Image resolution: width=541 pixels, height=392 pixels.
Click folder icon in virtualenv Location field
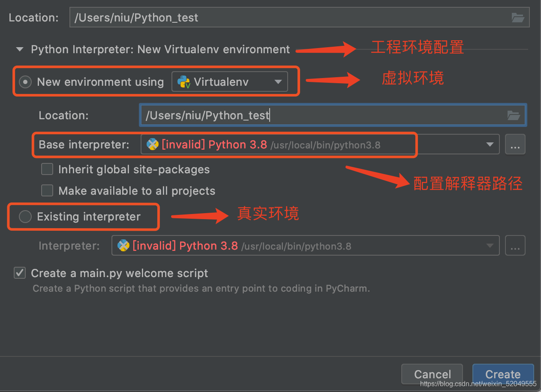tap(514, 115)
